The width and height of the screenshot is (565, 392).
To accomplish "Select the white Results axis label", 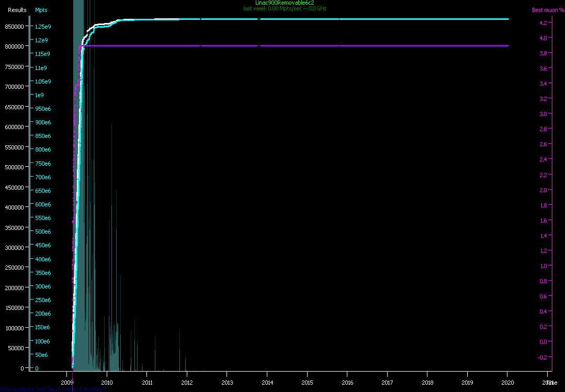I will click(x=17, y=10).
